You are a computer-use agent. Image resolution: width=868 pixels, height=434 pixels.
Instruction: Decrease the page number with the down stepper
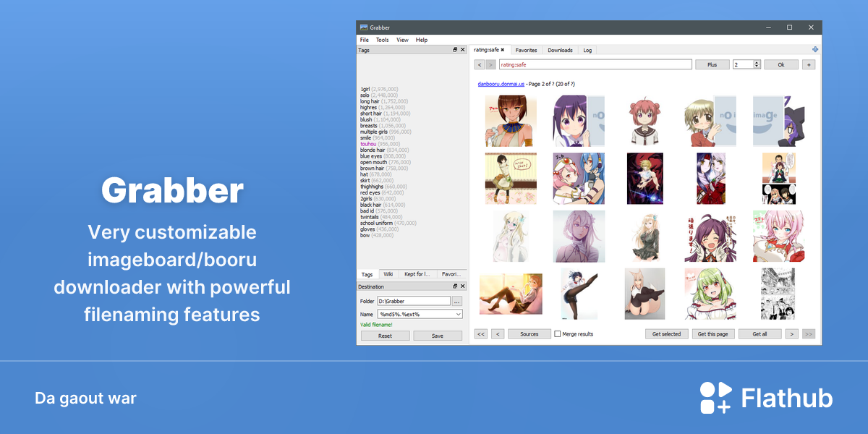pos(757,67)
